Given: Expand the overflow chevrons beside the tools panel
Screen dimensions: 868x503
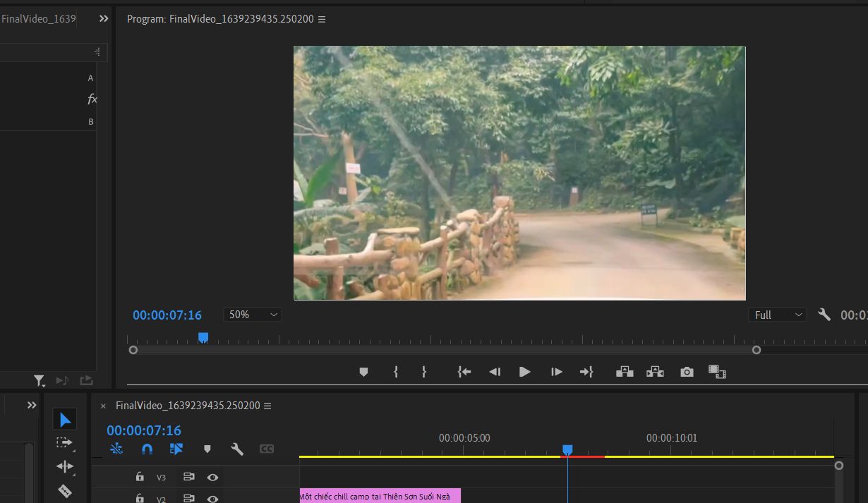Looking at the screenshot, I should pos(32,405).
